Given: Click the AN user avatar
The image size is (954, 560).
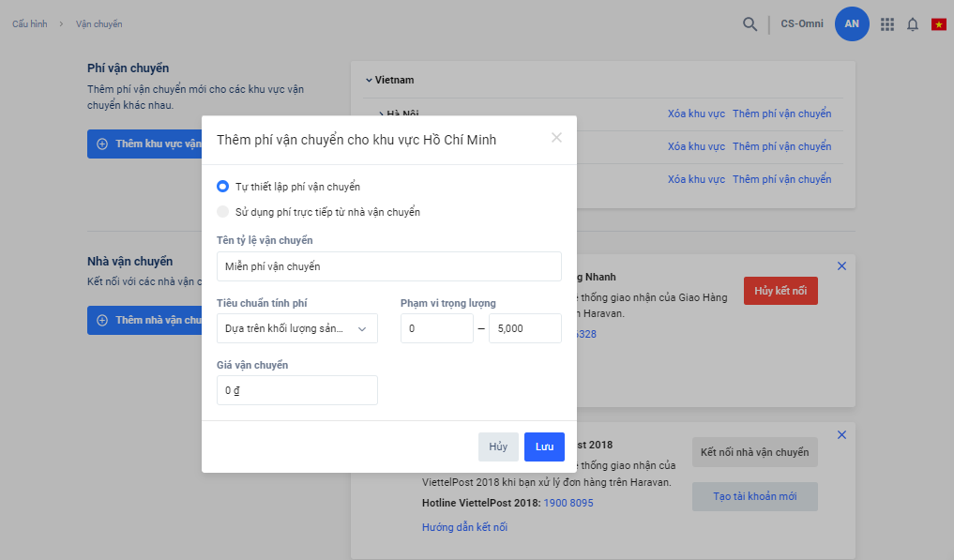Looking at the screenshot, I should click(x=852, y=24).
